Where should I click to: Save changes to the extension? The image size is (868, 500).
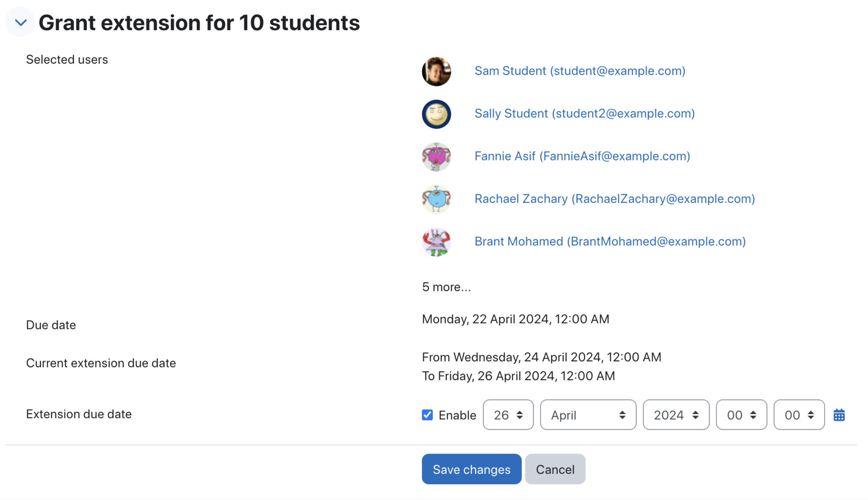tap(472, 469)
